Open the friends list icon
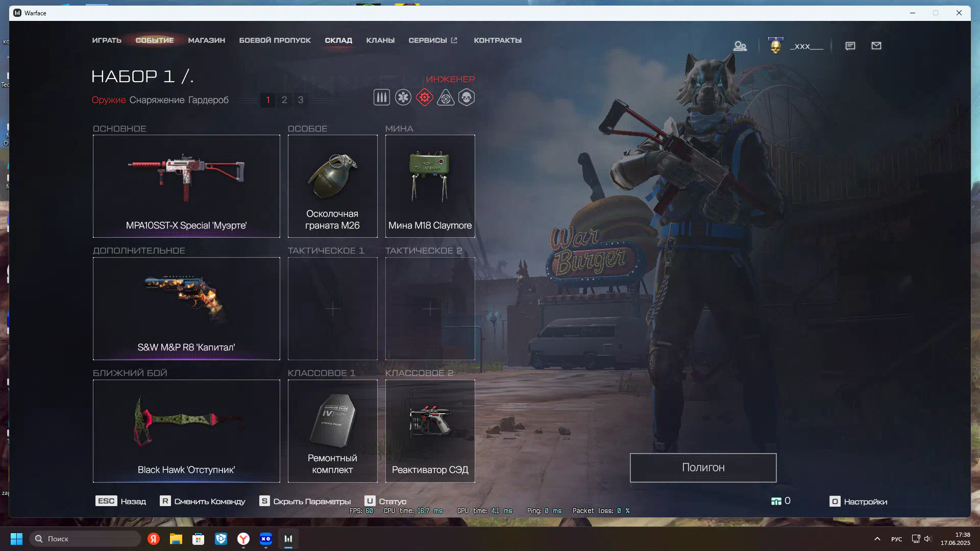This screenshot has height=551, width=980. pos(740,46)
